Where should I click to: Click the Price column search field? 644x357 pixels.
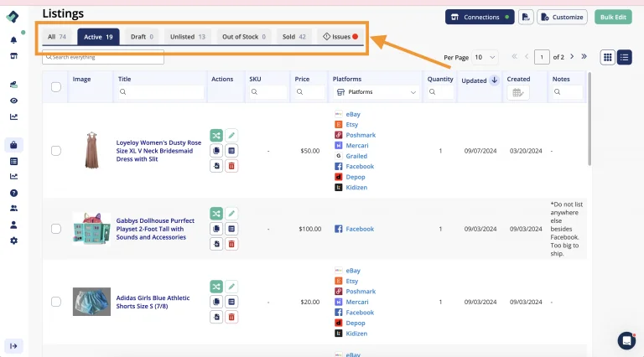click(x=309, y=92)
